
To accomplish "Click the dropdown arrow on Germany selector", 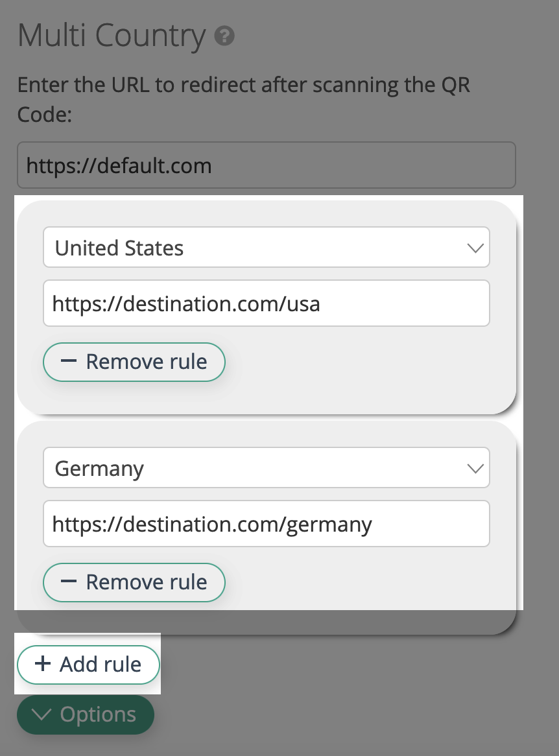I will [x=475, y=467].
